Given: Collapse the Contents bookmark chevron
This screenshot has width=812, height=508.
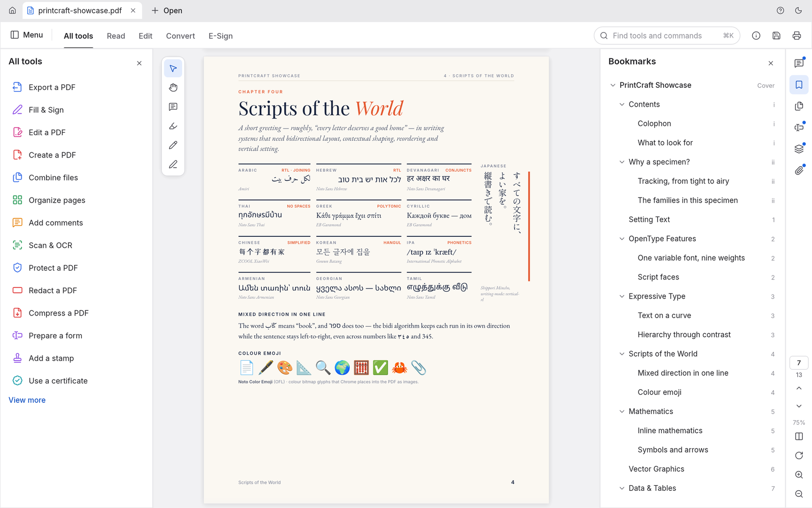Looking at the screenshot, I should pyautogui.click(x=622, y=105).
